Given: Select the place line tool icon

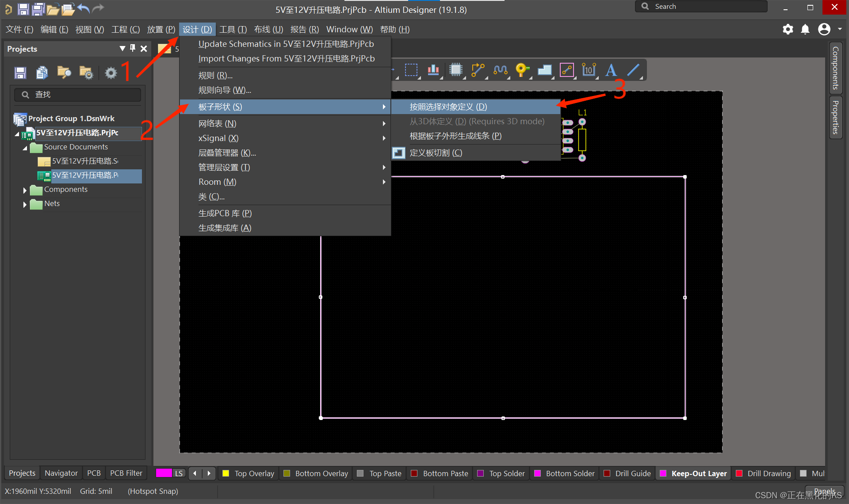Looking at the screenshot, I should (633, 70).
